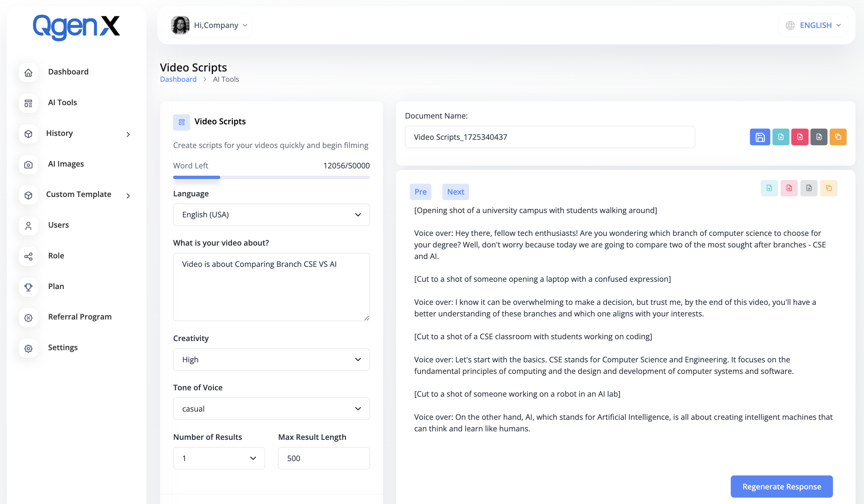Open the Dashboard menu item
Screen dimensions: 864x504
tap(68, 72)
